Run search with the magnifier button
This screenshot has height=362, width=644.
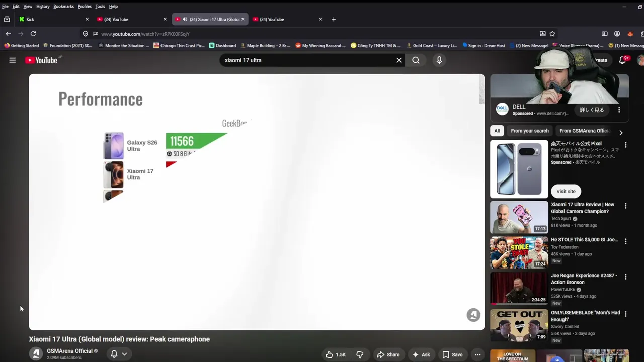tap(416, 60)
